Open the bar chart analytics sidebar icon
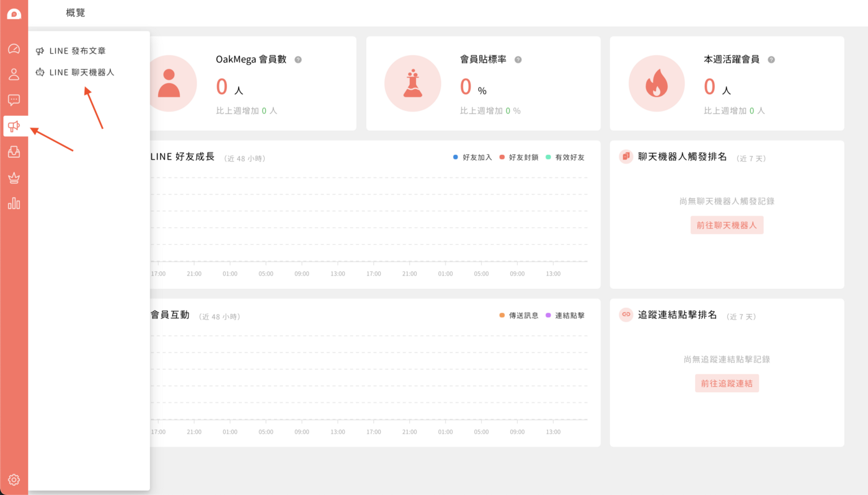This screenshot has height=495, width=868. 14,203
